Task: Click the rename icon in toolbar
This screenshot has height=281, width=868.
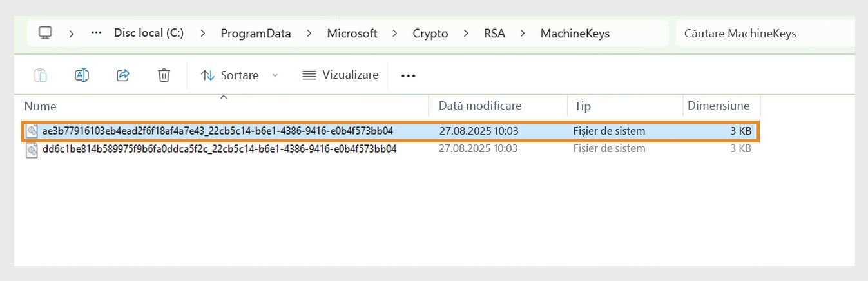Action: 82,75
